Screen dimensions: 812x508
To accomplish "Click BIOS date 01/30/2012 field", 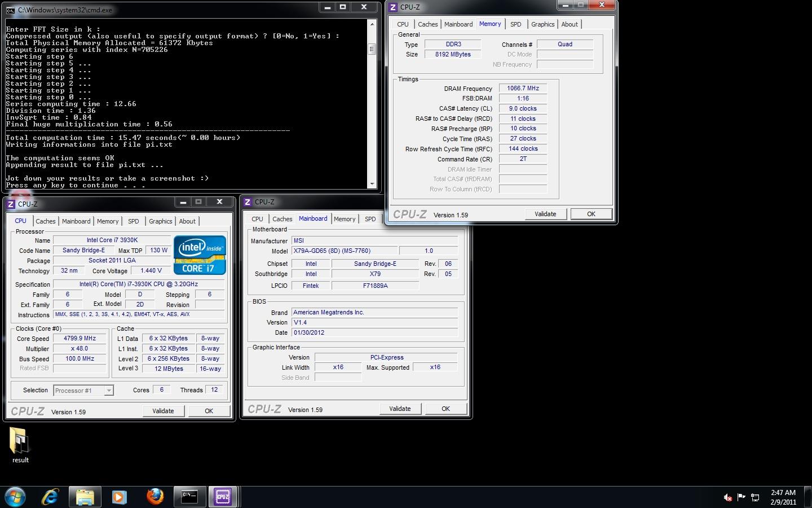I will click(x=374, y=332).
